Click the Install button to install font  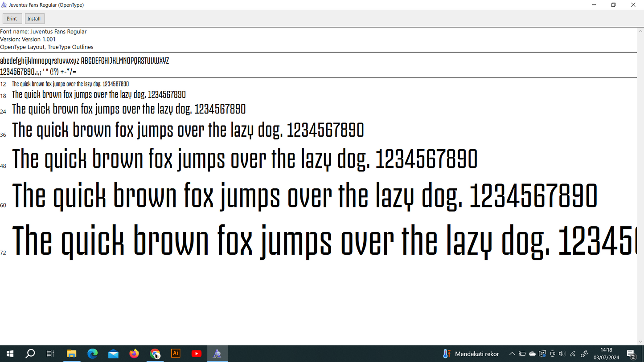(x=34, y=19)
